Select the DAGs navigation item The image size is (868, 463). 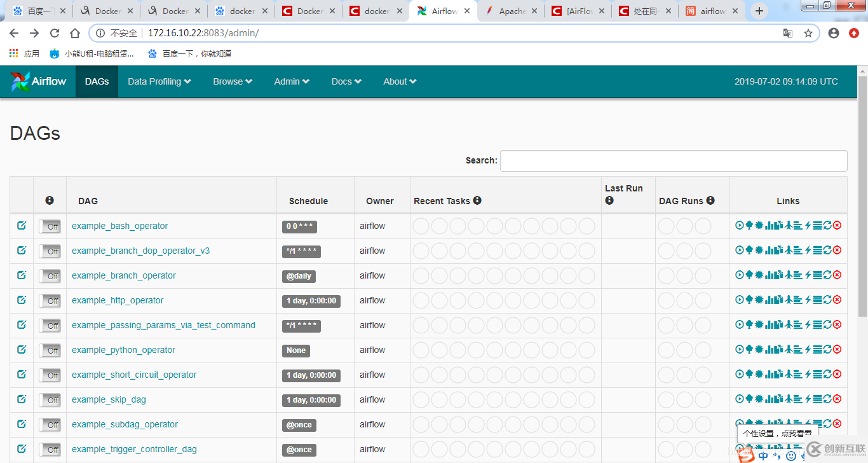(97, 81)
